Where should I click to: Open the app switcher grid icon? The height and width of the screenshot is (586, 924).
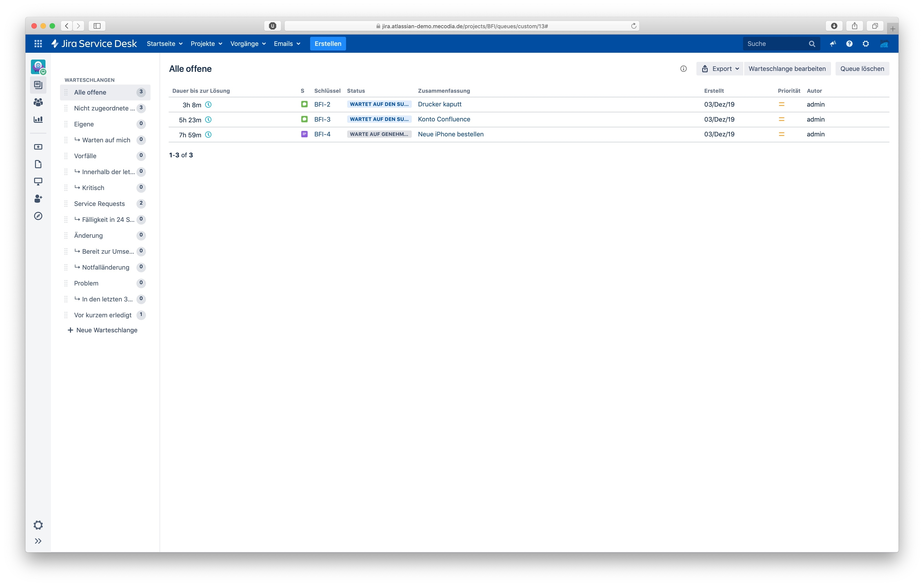[x=38, y=44]
